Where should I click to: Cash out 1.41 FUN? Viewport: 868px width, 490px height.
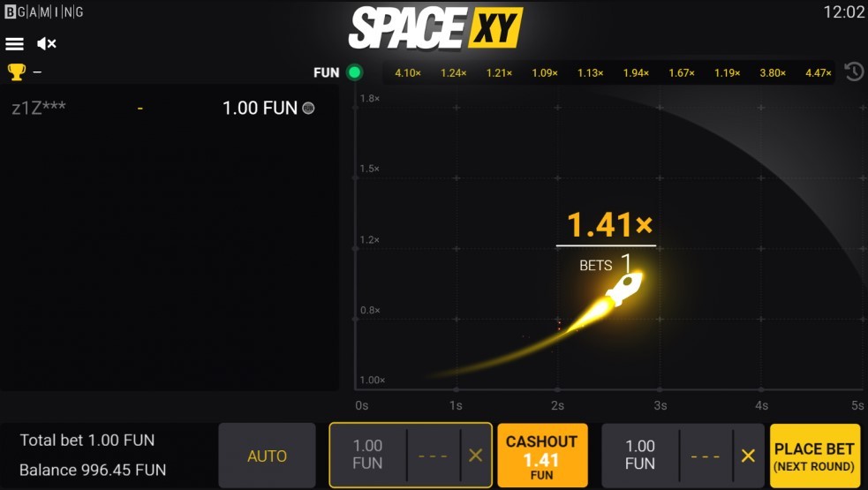click(542, 456)
